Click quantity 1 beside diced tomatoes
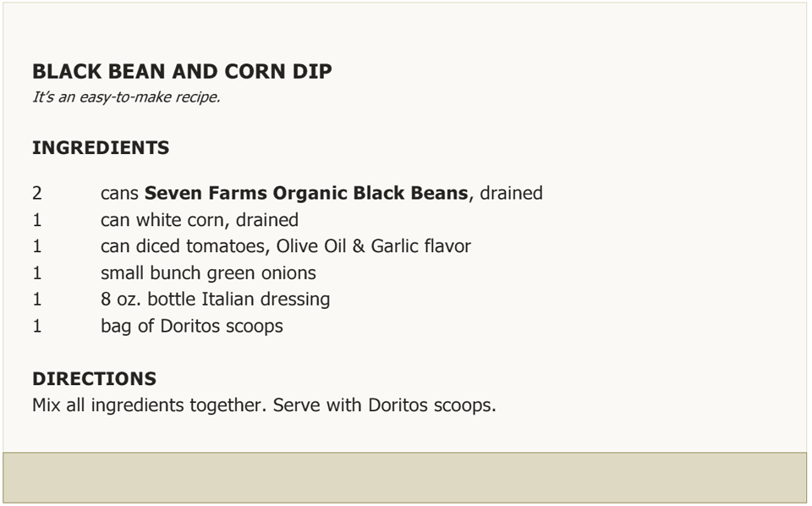Viewport: 812px width, 506px height. 36,246
